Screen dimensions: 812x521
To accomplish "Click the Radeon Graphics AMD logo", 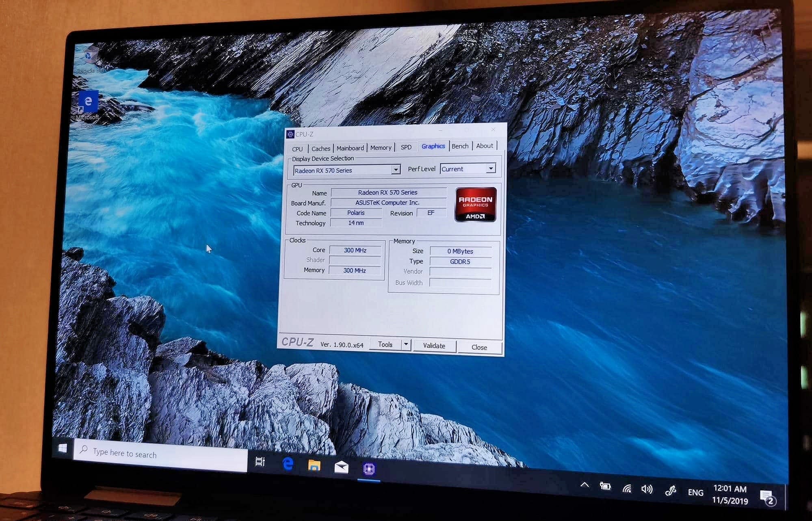I will pyautogui.click(x=476, y=205).
